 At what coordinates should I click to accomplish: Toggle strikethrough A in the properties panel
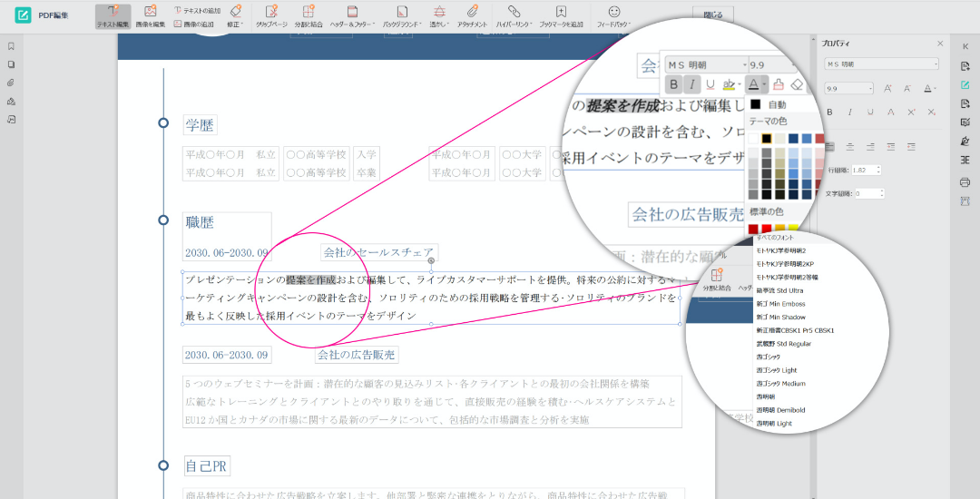point(891,113)
